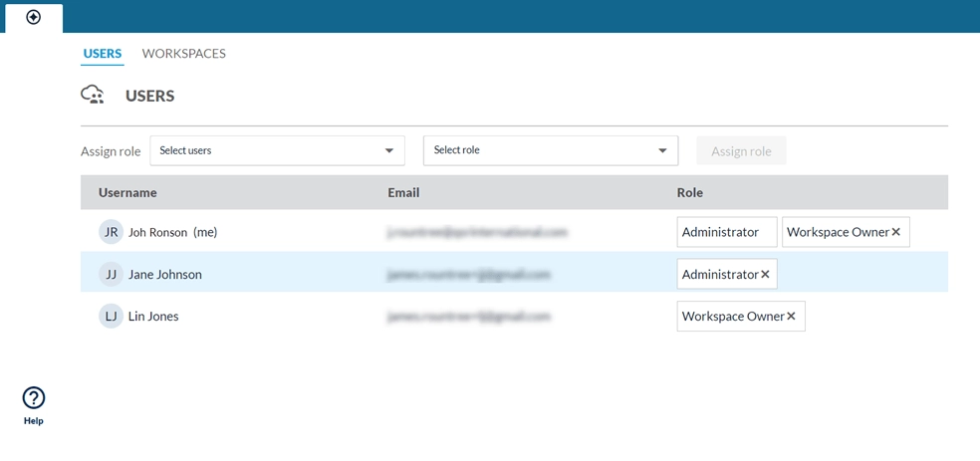This screenshot has height=461, width=980.
Task: Click JR avatar for Joh Ronson
Action: click(x=112, y=232)
